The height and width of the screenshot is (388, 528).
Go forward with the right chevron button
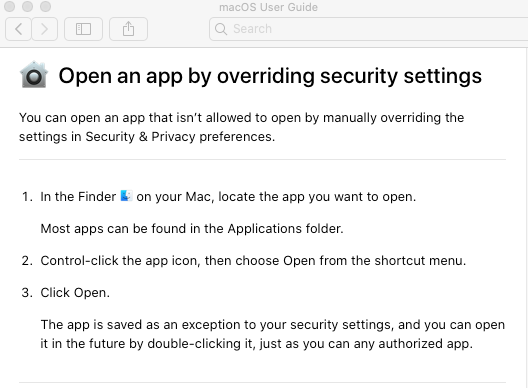click(x=44, y=29)
